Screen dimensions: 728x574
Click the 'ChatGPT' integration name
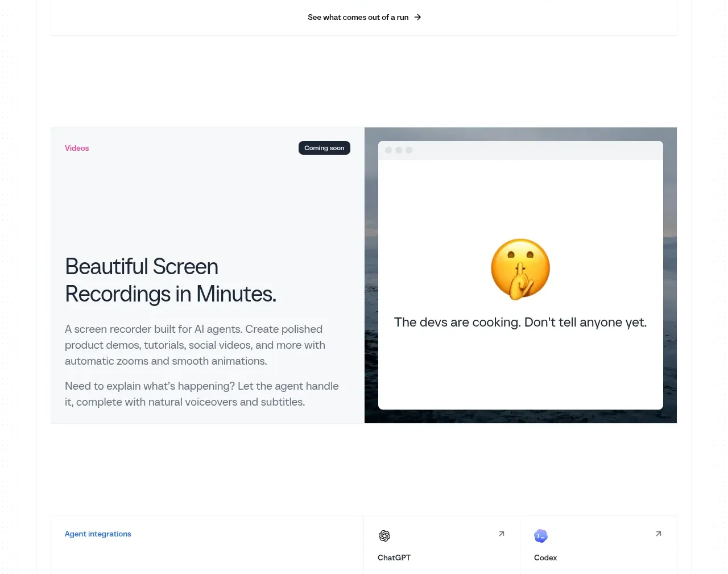click(394, 558)
